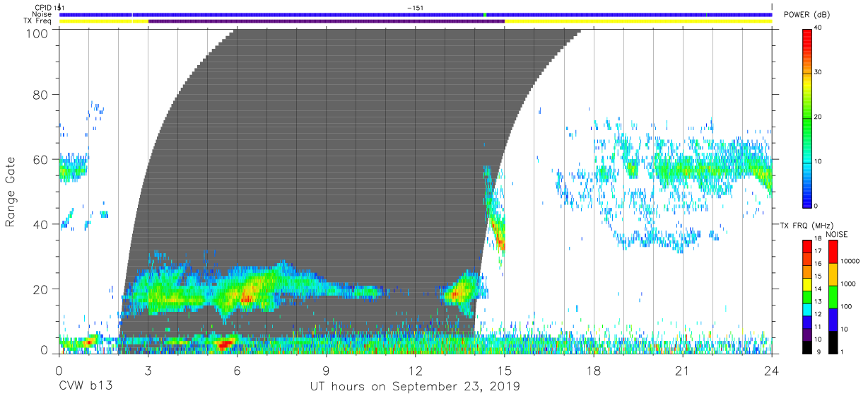Pick the yellow swatch in TX FRQ legend
The width and height of the screenshot is (868, 401).
pyautogui.click(x=808, y=284)
